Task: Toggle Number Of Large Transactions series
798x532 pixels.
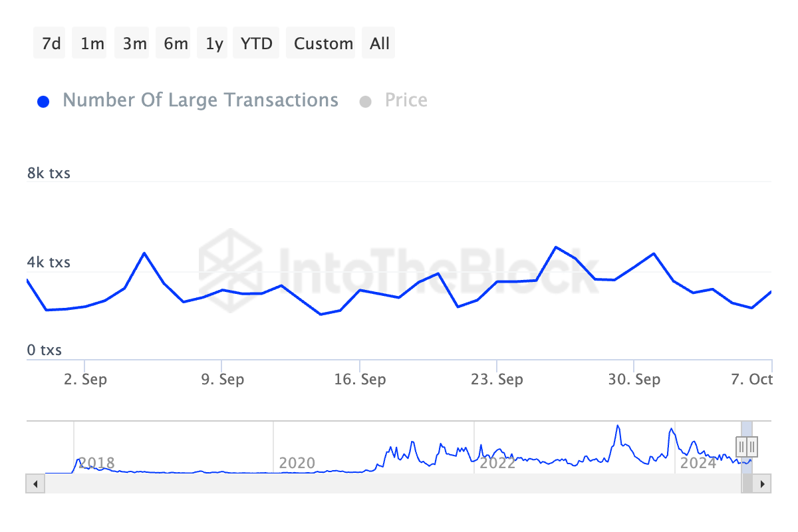Action: point(200,100)
